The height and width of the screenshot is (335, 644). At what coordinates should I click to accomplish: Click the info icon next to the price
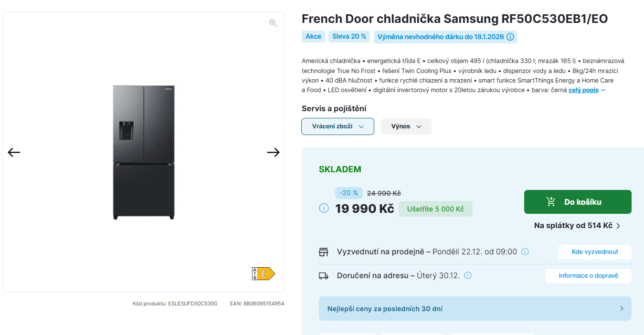click(x=324, y=208)
